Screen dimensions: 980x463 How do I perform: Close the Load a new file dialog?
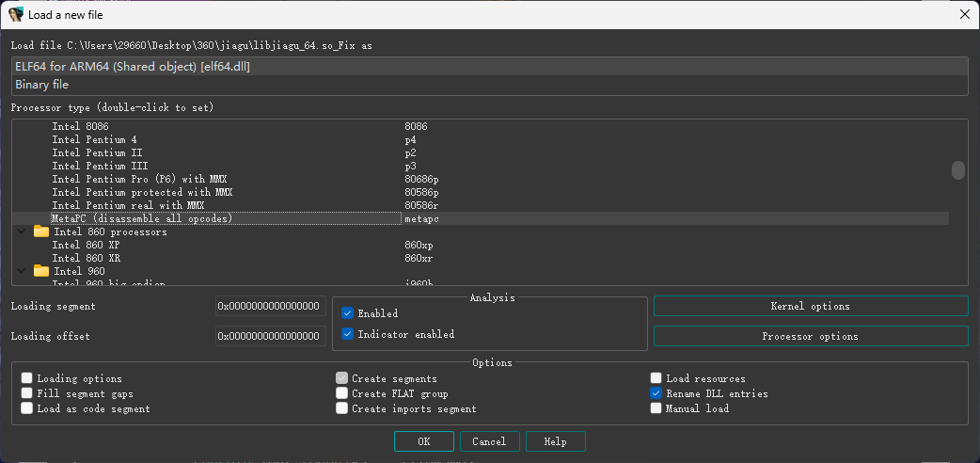pos(963,14)
